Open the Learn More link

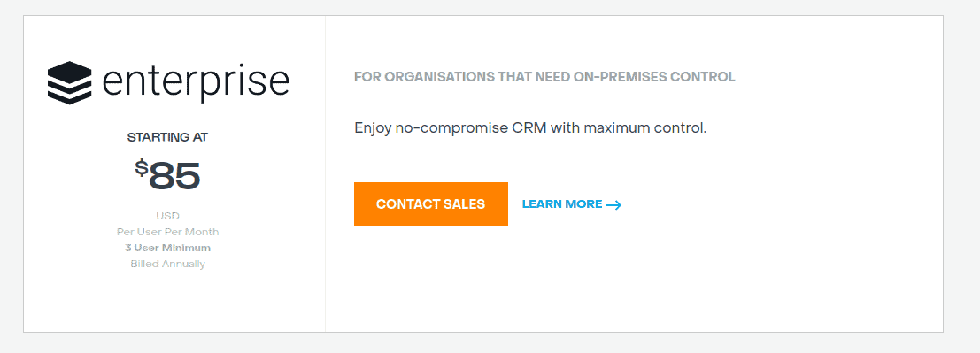click(x=571, y=204)
